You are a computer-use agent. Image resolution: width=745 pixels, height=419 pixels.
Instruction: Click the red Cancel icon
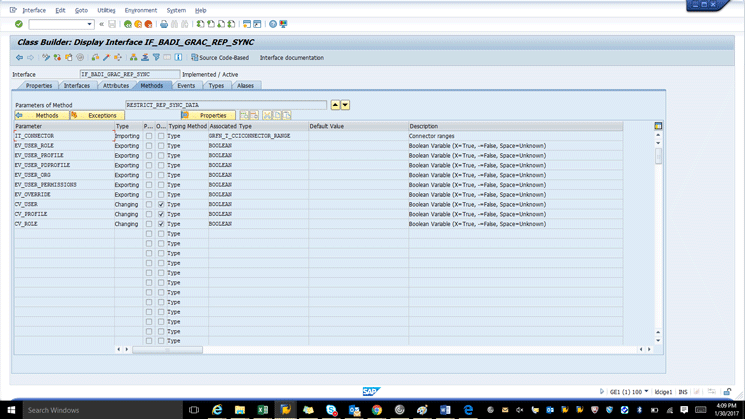tap(148, 24)
